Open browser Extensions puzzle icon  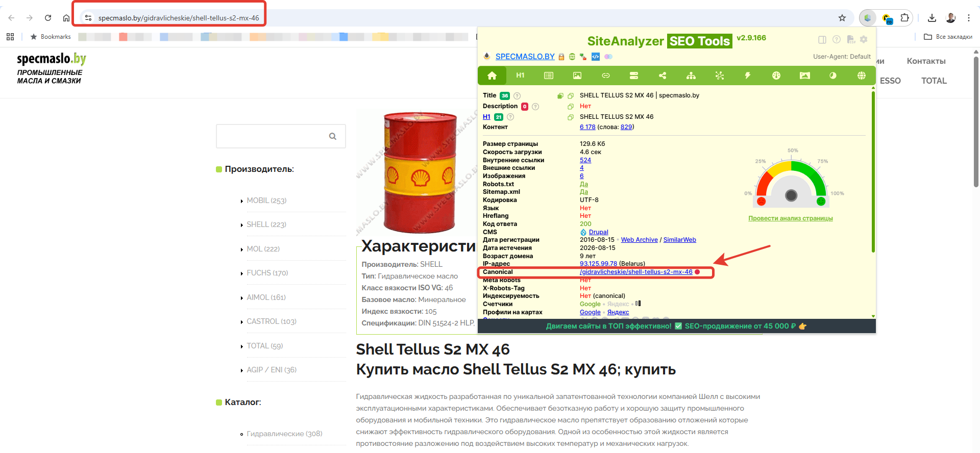click(904, 18)
